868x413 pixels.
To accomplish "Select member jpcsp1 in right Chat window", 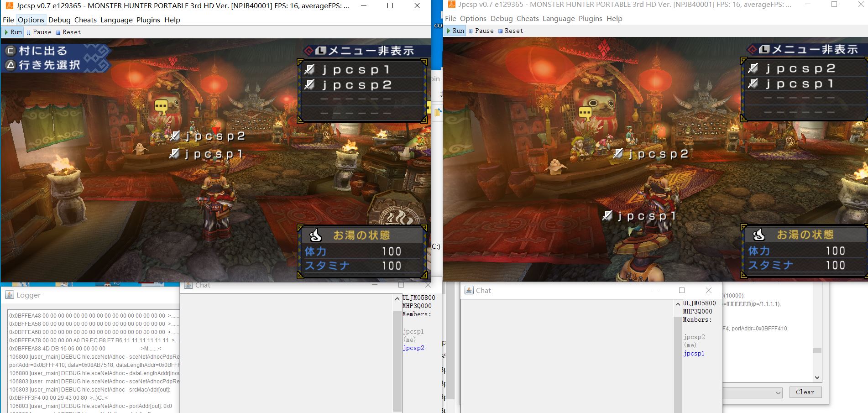I will 694,353.
